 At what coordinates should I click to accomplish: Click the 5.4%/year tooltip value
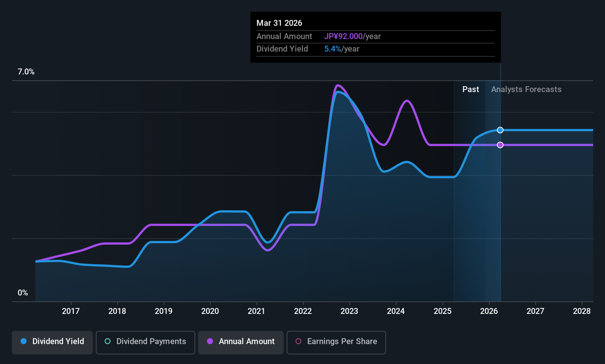click(342, 49)
